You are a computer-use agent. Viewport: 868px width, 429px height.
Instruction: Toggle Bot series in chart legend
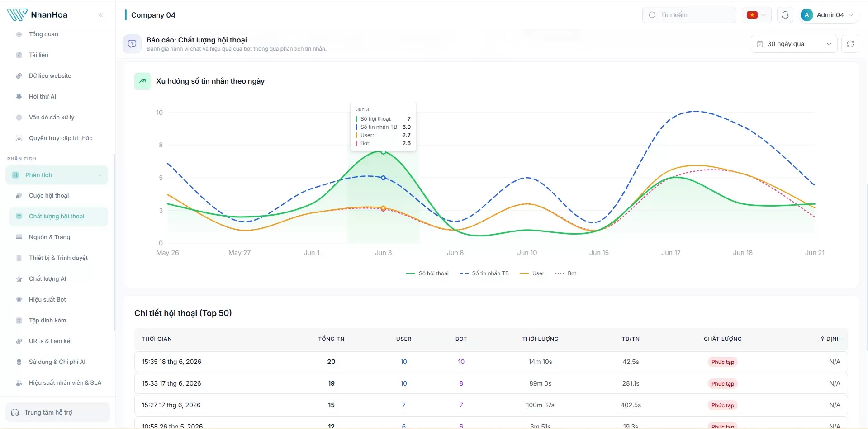tap(565, 273)
